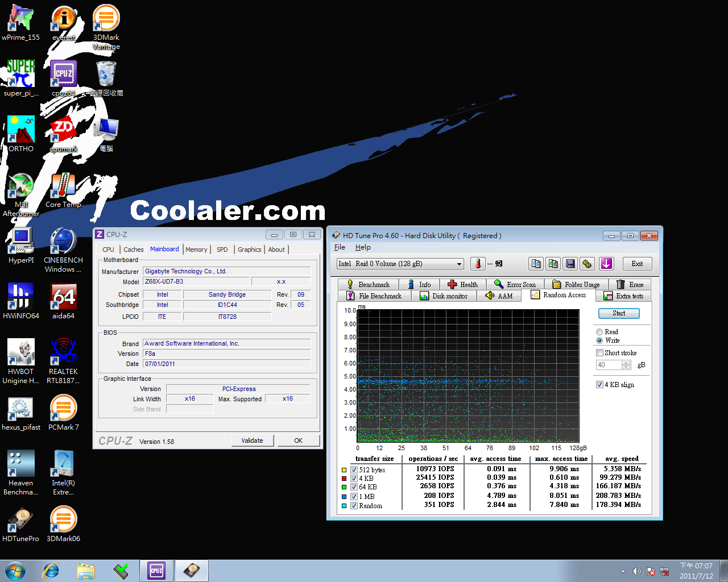
Task: Open the File menu in HD Tune
Action: click(x=340, y=247)
